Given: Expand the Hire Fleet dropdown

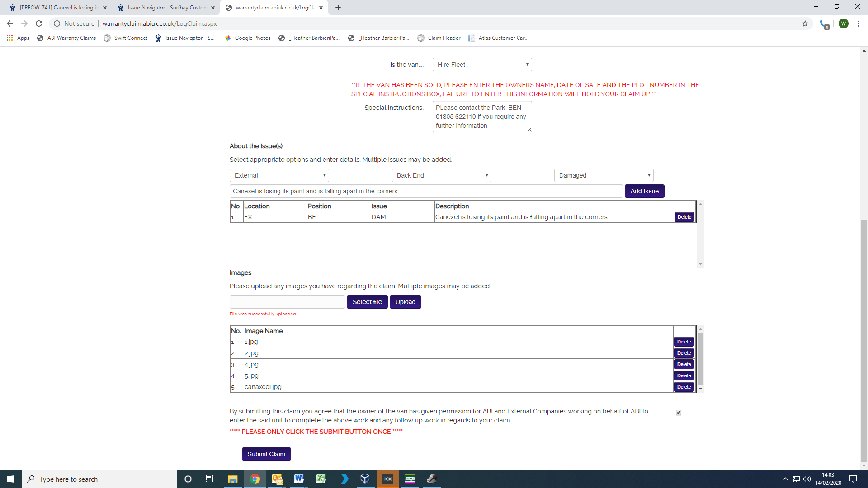Looking at the screenshot, I should [x=482, y=65].
